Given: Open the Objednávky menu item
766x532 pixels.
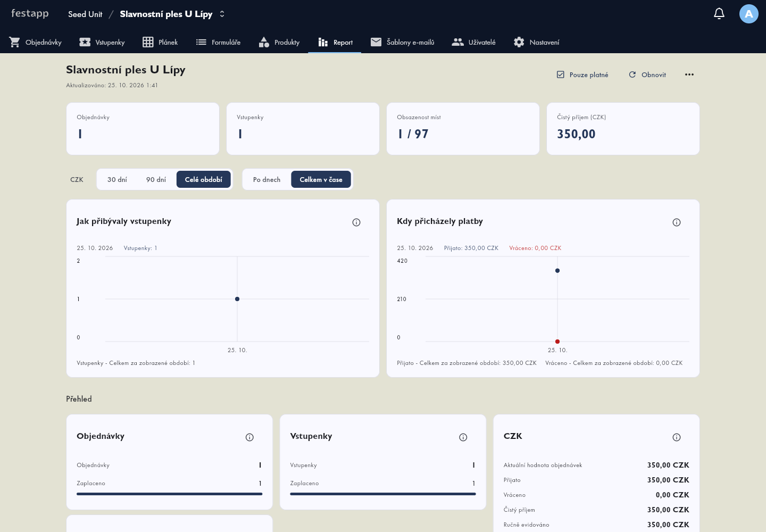Looking at the screenshot, I should click(36, 42).
